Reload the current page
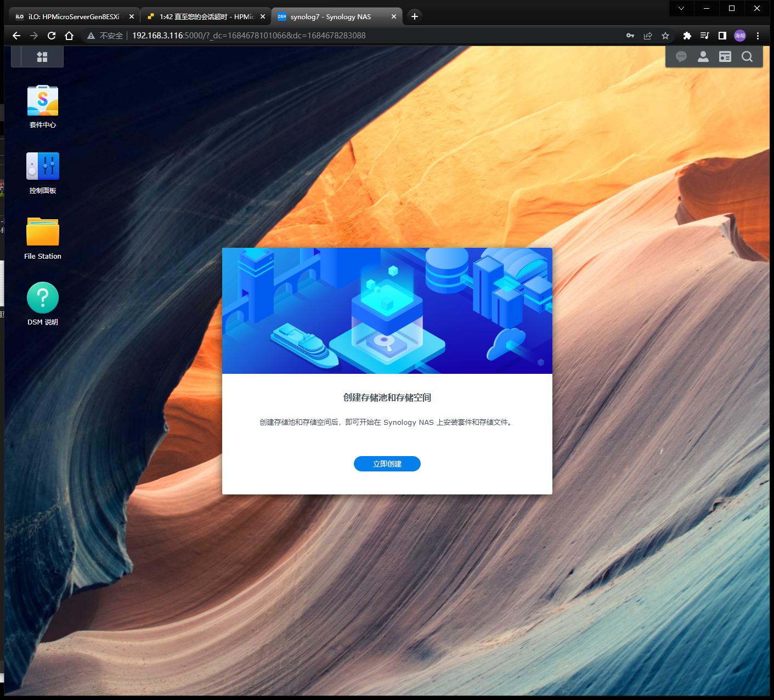This screenshot has width=774, height=700. 52,36
